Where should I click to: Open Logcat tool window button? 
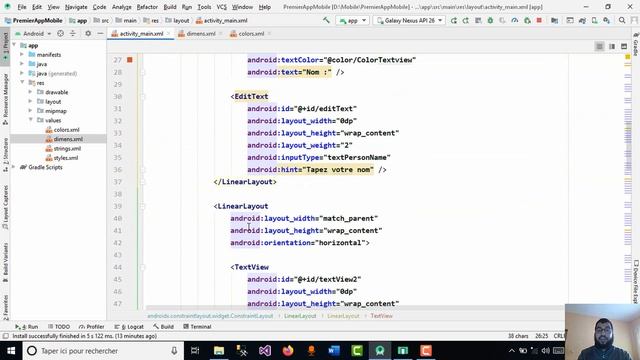[x=129, y=327]
